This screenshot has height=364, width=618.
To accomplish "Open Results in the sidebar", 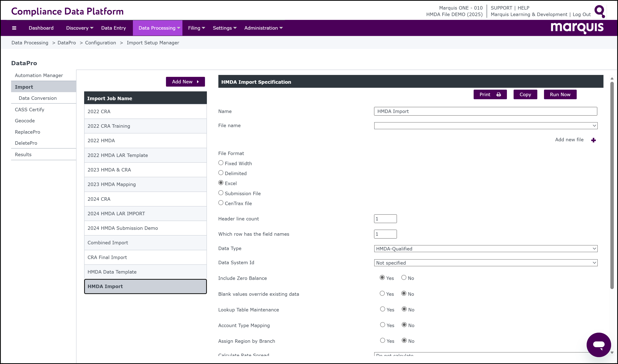I will pyautogui.click(x=23, y=154).
